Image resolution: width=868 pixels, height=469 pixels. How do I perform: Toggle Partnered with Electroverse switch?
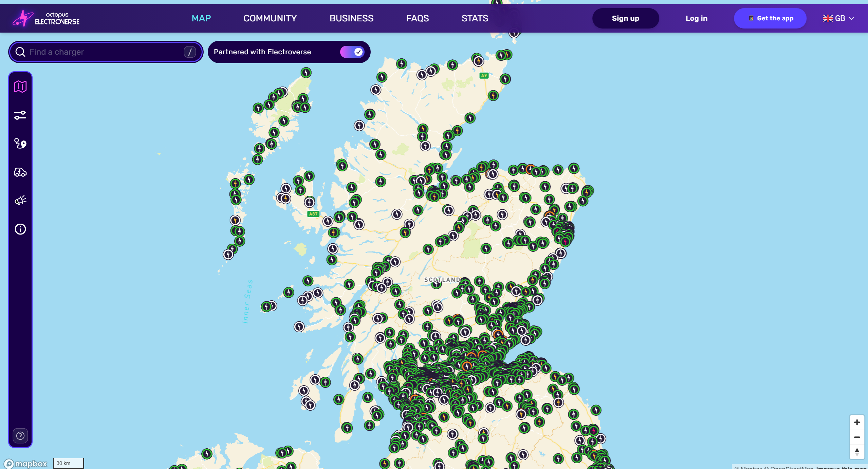(x=352, y=52)
